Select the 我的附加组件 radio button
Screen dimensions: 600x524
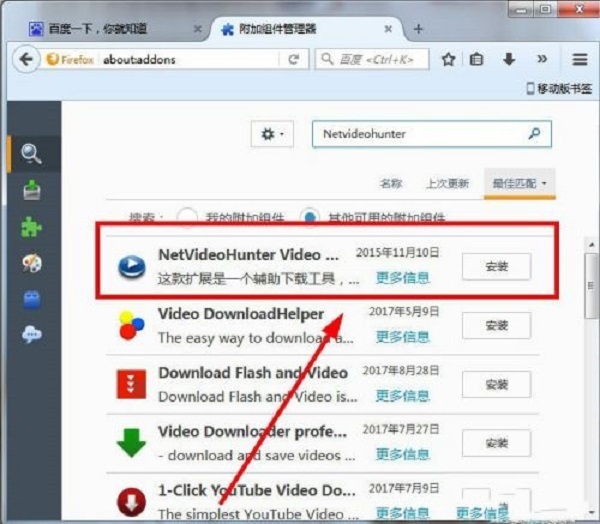pyautogui.click(x=187, y=217)
